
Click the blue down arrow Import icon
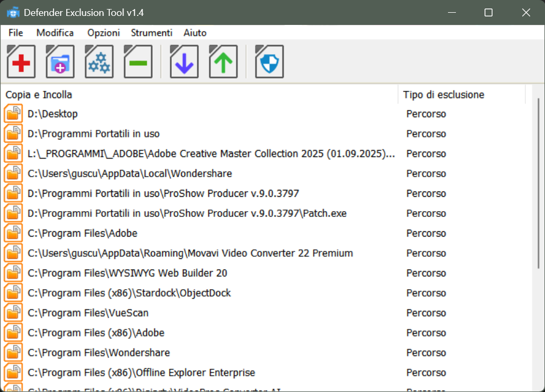pos(184,62)
